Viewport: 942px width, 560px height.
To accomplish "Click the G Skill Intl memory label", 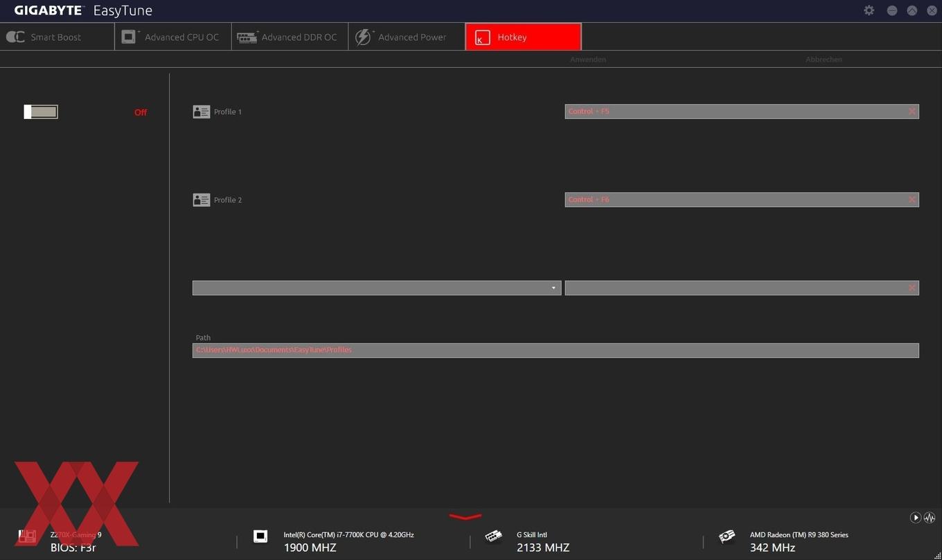I will click(532, 534).
